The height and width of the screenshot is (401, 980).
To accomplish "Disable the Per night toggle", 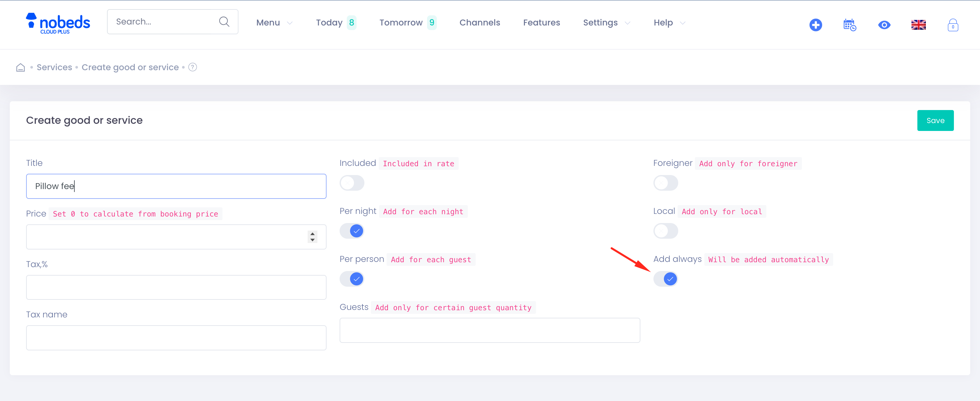I will click(352, 231).
